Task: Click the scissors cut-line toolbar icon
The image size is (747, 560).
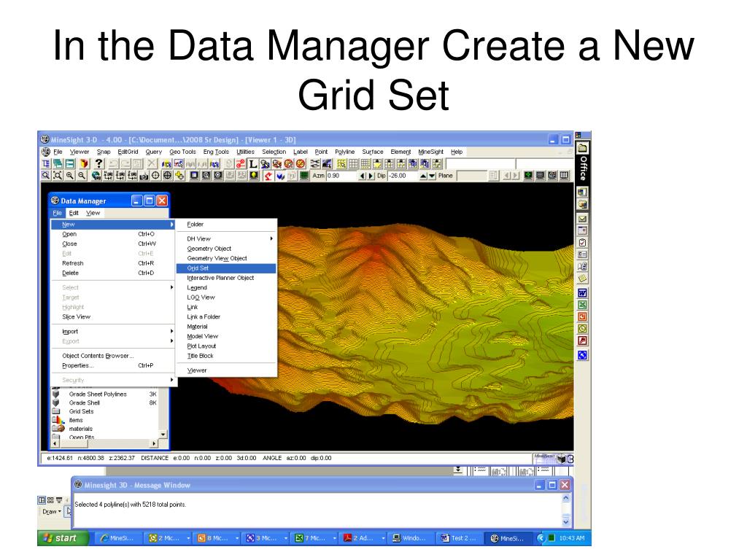Action: [315, 164]
